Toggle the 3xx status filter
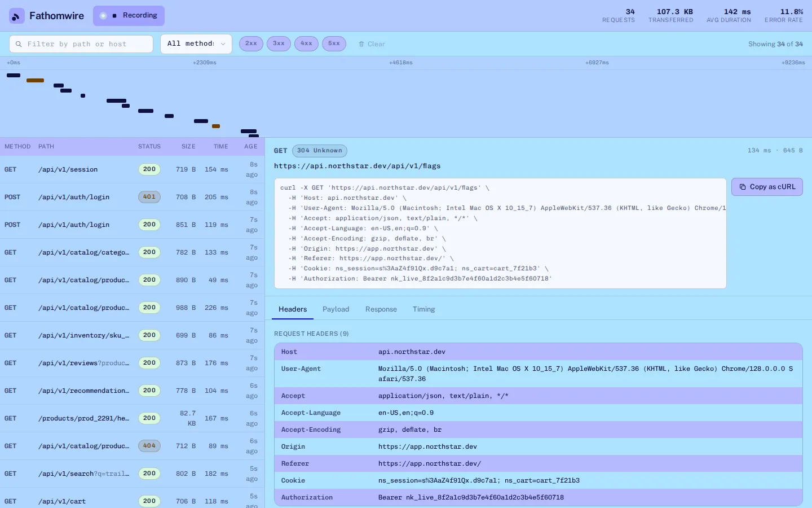812x508 pixels. 279,43
